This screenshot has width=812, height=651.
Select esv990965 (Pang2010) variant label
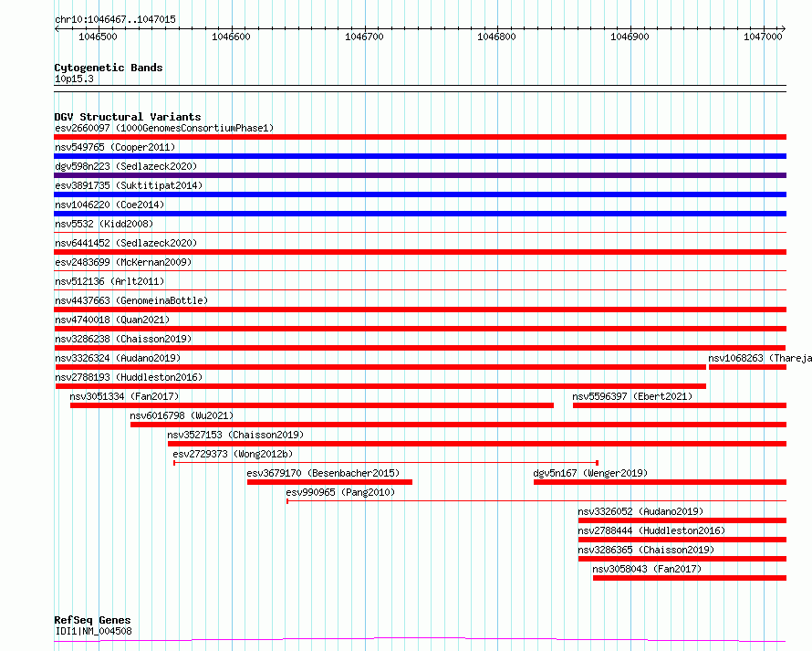[340, 492]
